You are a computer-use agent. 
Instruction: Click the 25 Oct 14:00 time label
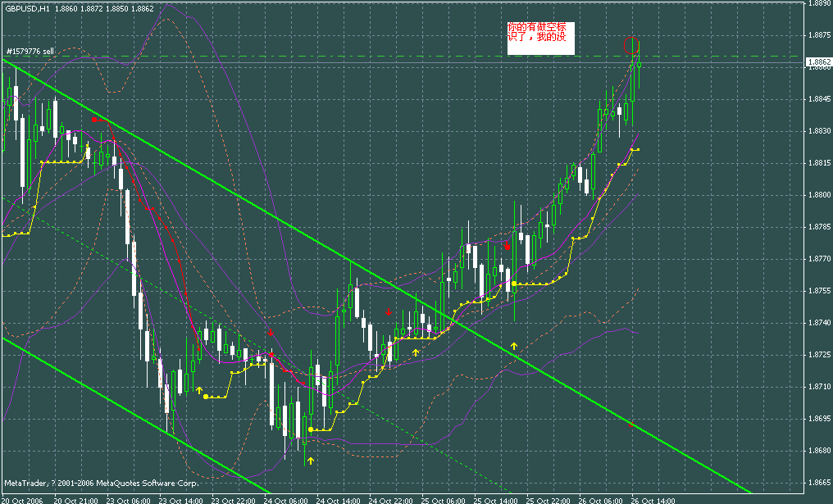(496, 500)
